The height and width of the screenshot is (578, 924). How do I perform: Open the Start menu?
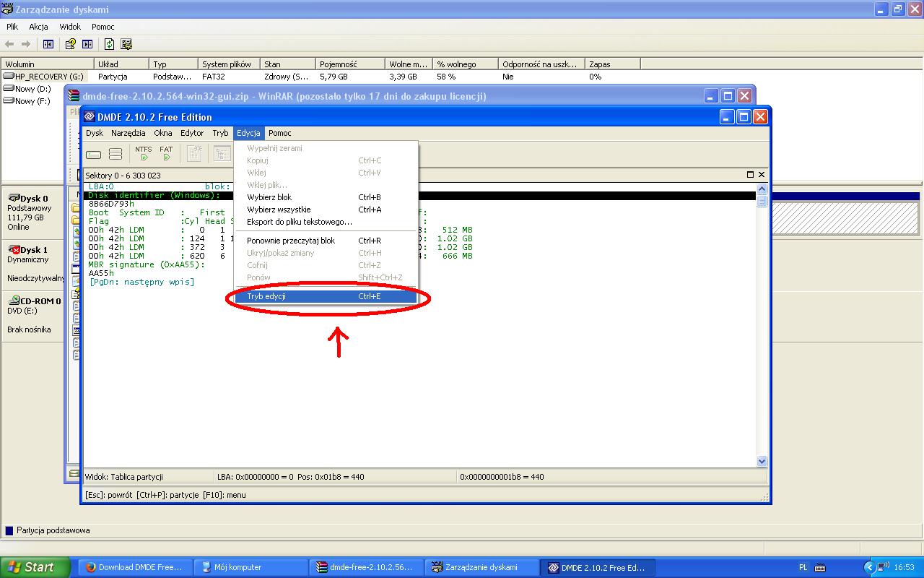coord(35,567)
